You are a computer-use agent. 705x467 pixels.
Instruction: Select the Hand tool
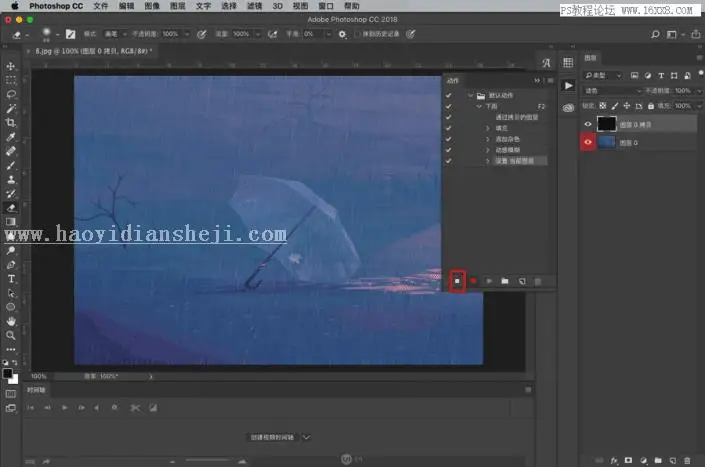[x=11, y=321]
